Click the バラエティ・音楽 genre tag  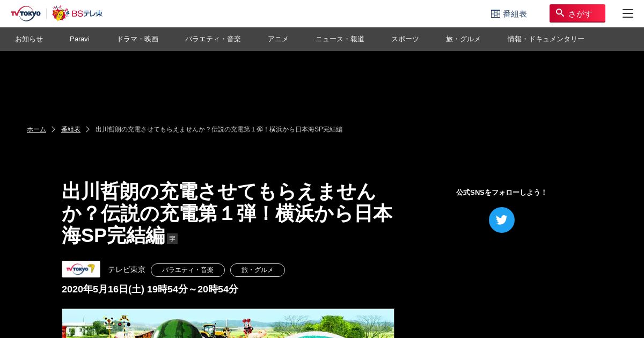coord(188,270)
